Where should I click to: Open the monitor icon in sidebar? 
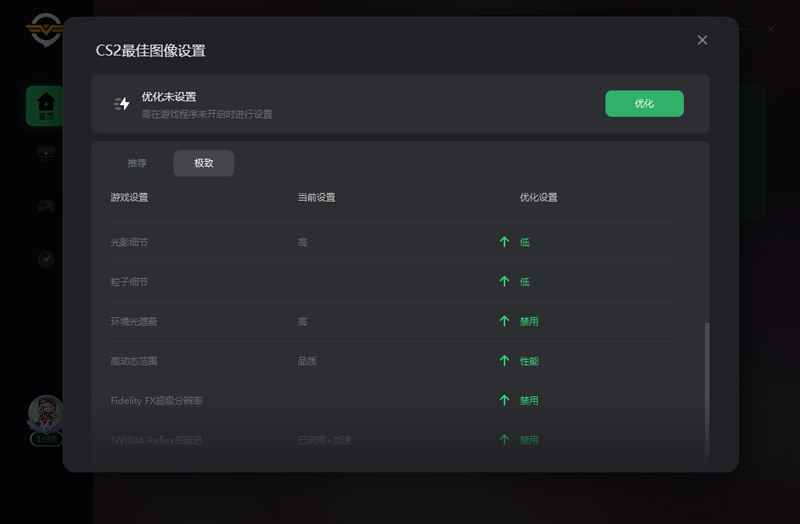click(46, 154)
